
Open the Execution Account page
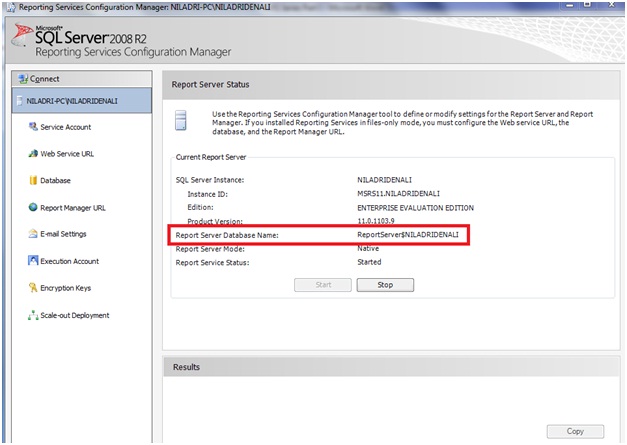point(69,261)
